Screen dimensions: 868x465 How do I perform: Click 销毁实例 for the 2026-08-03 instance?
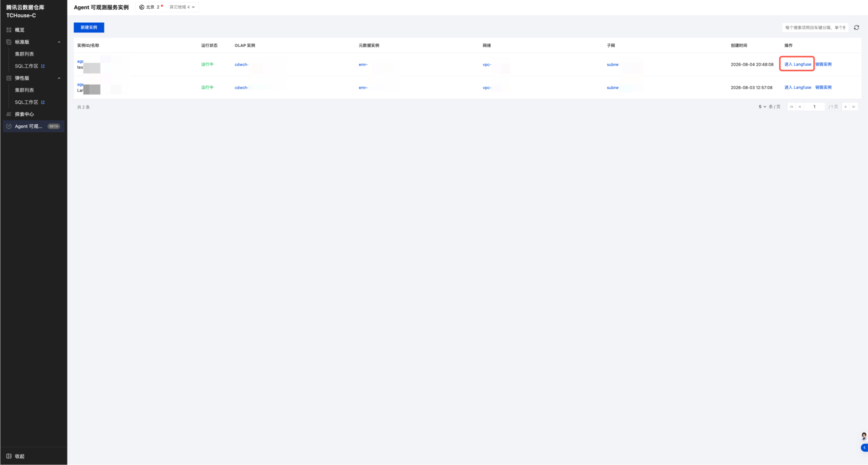click(x=823, y=87)
